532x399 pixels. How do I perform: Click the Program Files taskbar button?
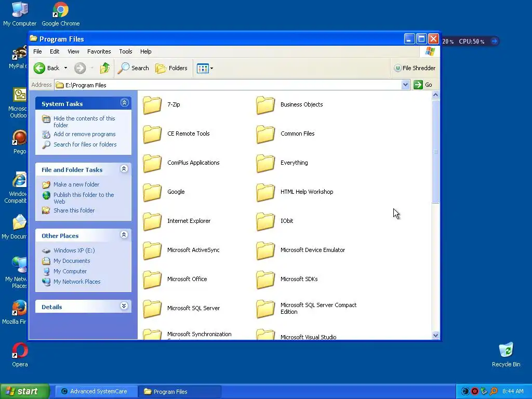(180, 392)
